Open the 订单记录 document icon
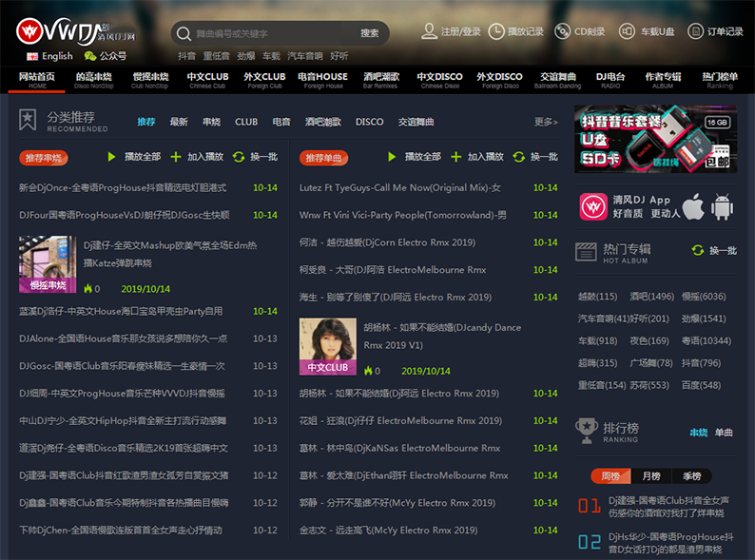Screen dimensions: 755x560 (695, 31)
